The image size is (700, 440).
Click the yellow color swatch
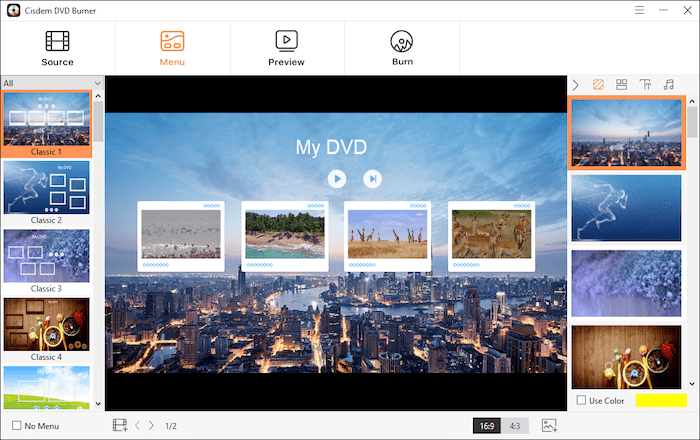[661, 400]
